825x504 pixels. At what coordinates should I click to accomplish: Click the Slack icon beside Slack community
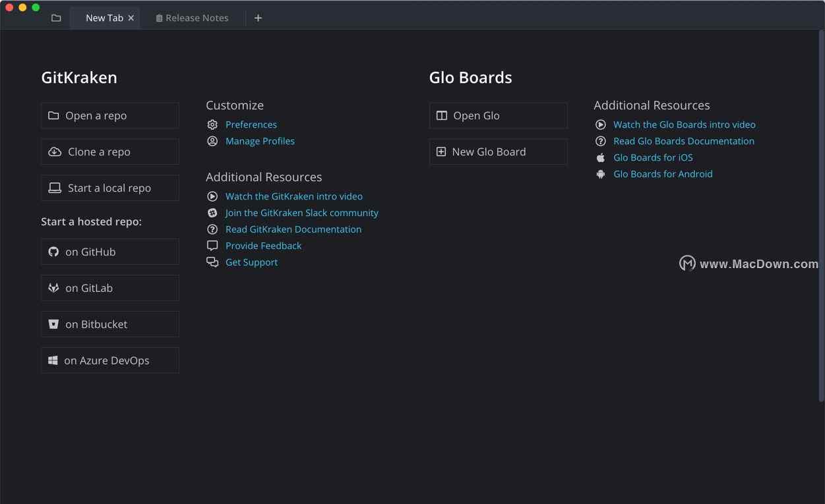point(212,213)
